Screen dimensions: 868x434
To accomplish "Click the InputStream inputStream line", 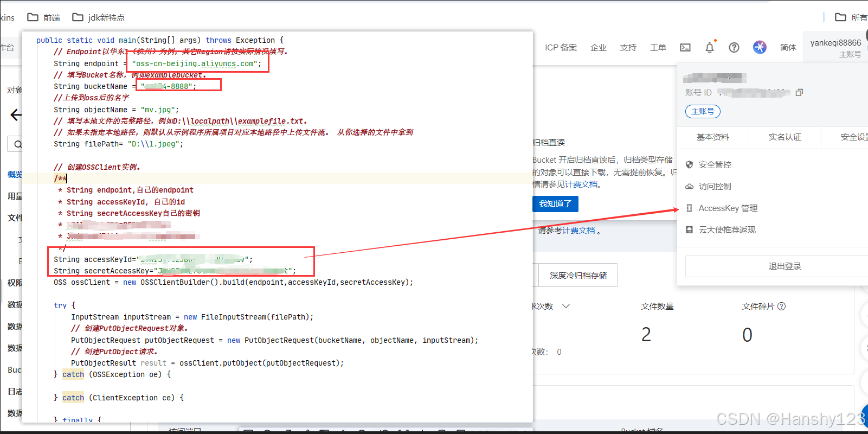I will pyautogui.click(x=192, y=317).
